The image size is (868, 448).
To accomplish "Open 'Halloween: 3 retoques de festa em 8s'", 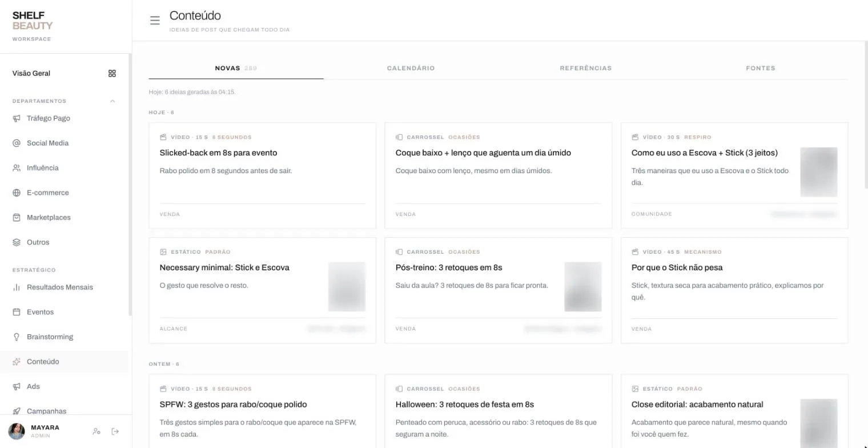I will [x=465, y=405].
